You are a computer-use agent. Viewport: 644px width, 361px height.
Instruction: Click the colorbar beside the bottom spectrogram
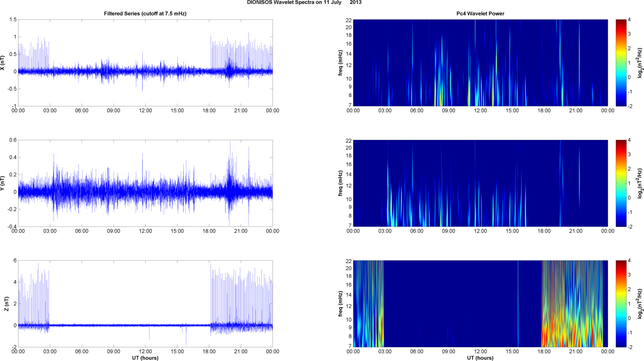click(621, 304)
